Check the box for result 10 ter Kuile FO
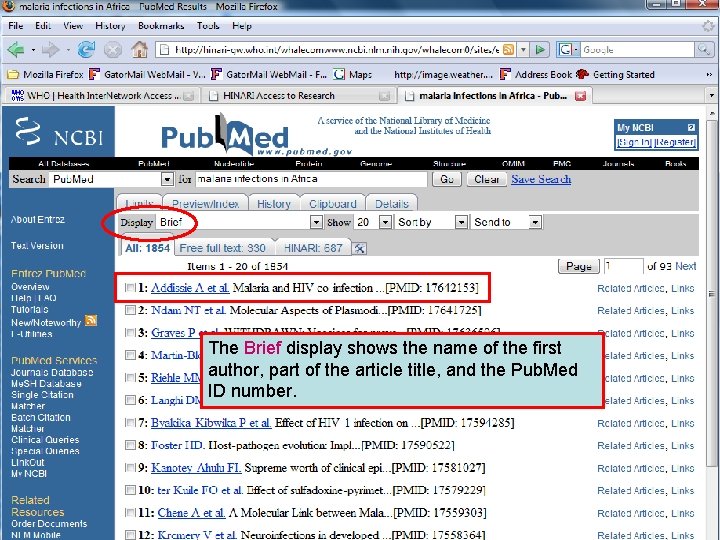 130,490
